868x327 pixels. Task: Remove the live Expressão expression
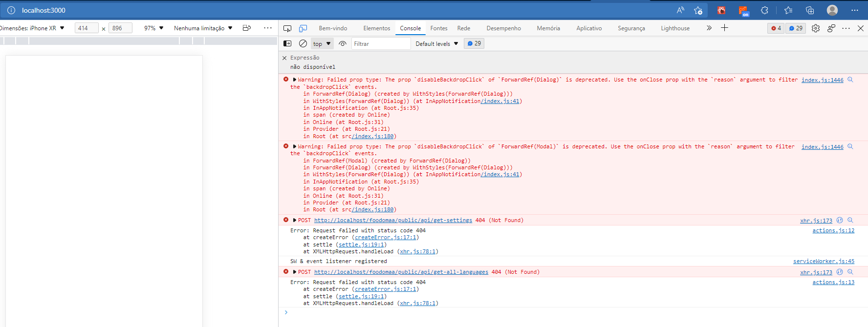[x=284, y=58]
